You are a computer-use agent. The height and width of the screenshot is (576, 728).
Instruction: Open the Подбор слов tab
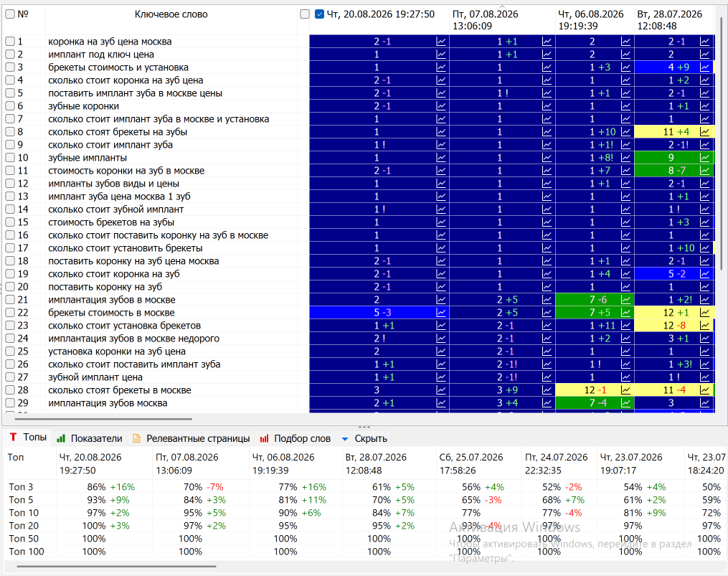click(296, 438)
